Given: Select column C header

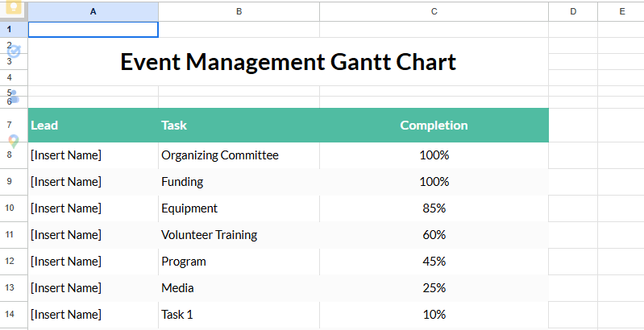Looking at the screenshot, I should [434, 11].
